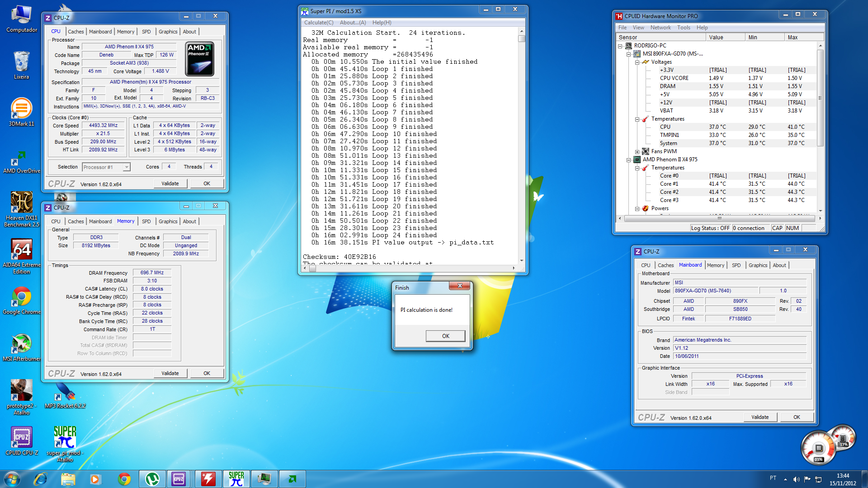Launch Heaven DX11 Benchmark 2.5 shortcut

coord(21,209)
